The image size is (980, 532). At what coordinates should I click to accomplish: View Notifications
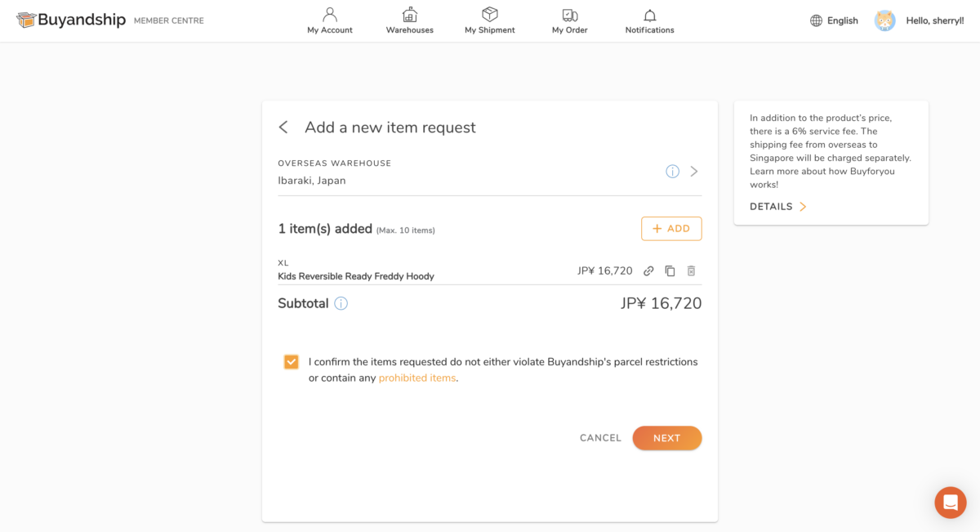[x=649, y=21]
